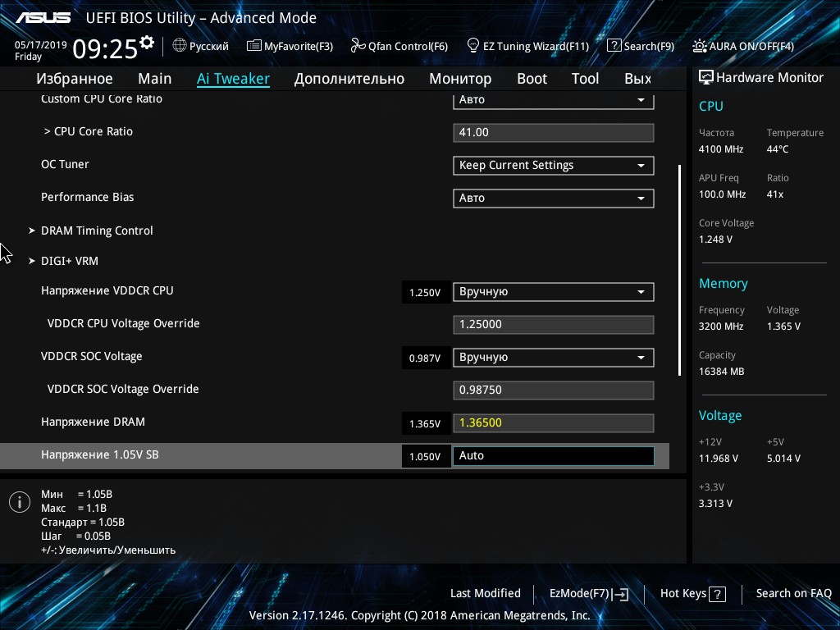Click the 05/17/2019 date
Viewport: 840px width, 630px height.
point(41,45)
